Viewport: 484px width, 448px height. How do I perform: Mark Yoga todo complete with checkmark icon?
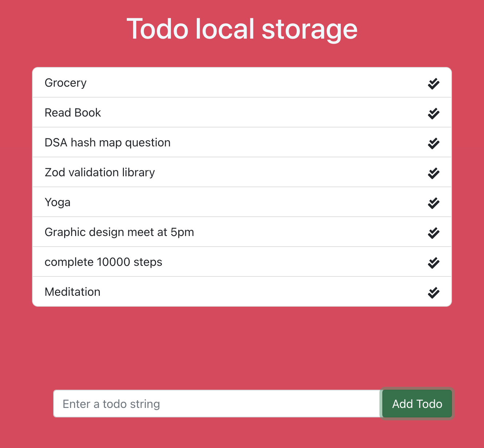tap(433, 203)
